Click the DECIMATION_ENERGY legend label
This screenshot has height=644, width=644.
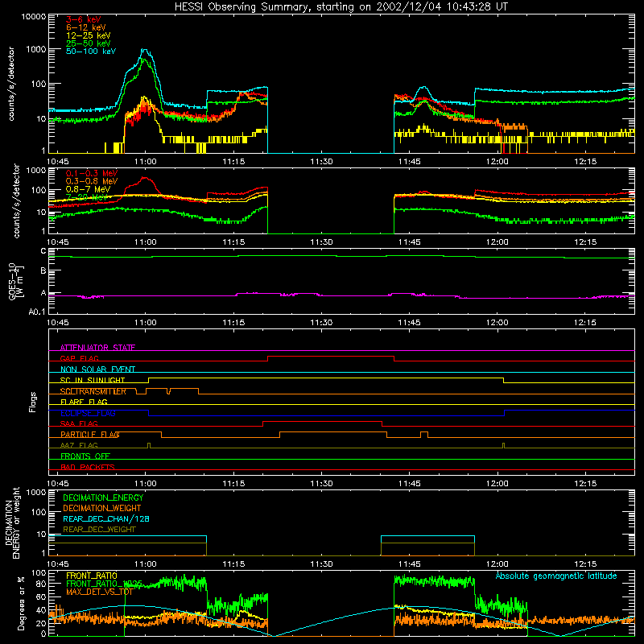coord(103,497)
